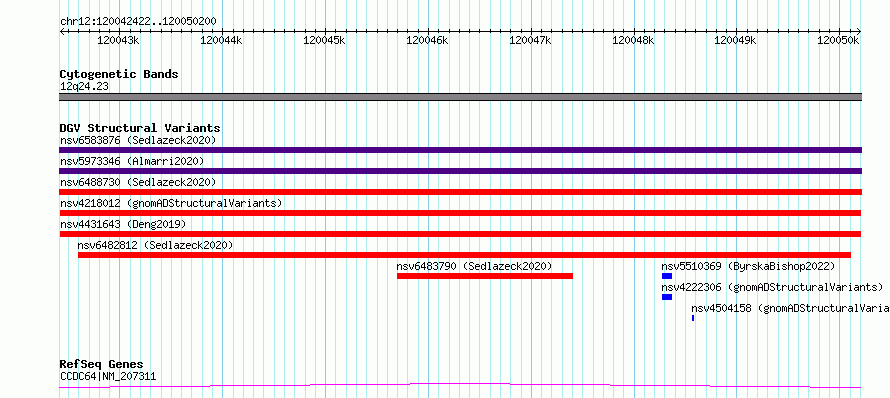Open the nsv4431643 (Deng2019) variant label
The image size is (890, 398).
click(123, 224)
